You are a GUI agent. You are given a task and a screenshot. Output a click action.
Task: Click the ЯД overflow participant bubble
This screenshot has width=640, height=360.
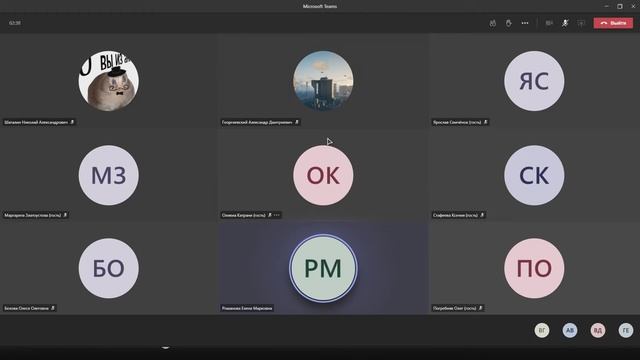[598, 330]
